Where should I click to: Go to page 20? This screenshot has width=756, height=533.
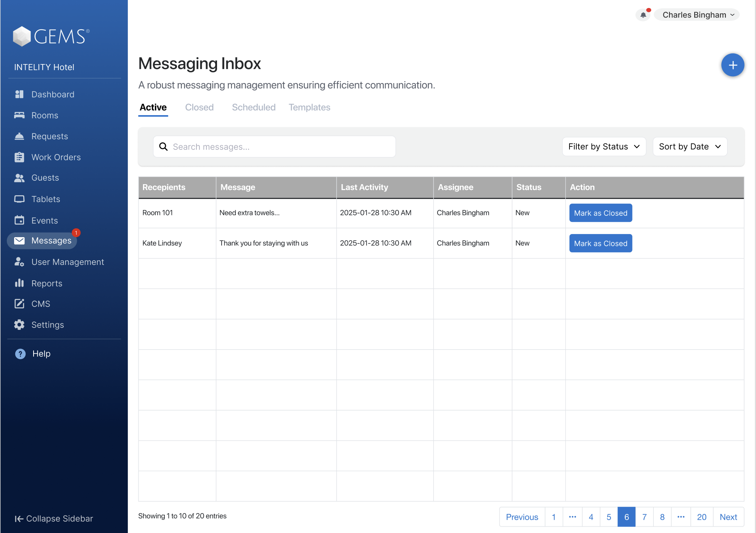(702, 517)
